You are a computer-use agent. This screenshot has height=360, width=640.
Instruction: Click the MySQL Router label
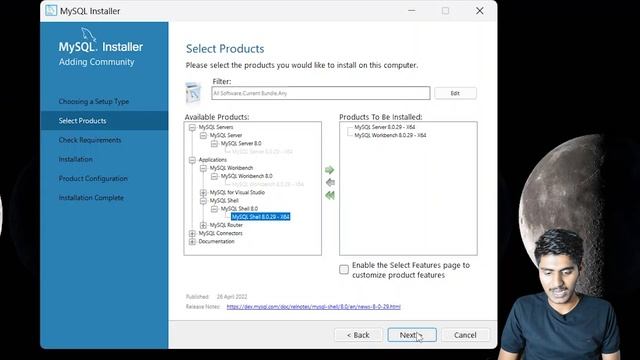click(226, 225)
